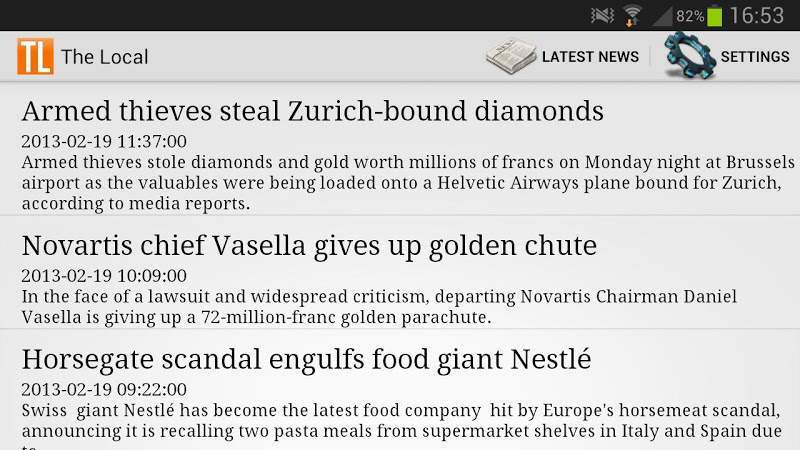Tap the green battery icon
Screen dimensions: 800x450
pos(714,15)
